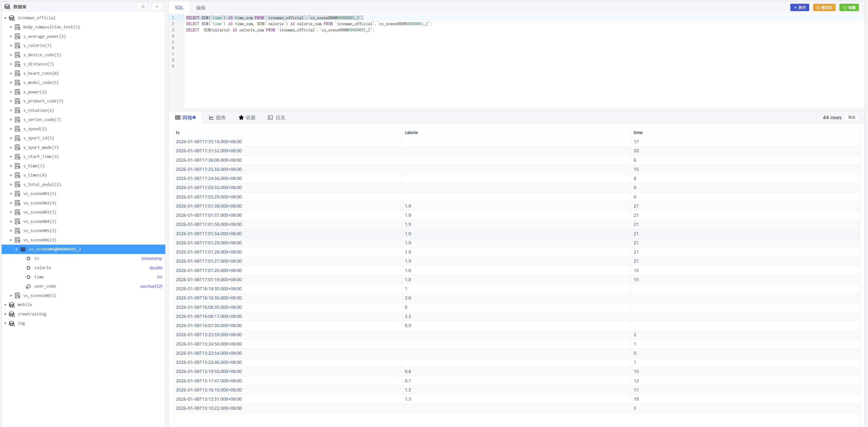Click the cs_scene006@00000601_2 table icon

(x=23, y=249)
